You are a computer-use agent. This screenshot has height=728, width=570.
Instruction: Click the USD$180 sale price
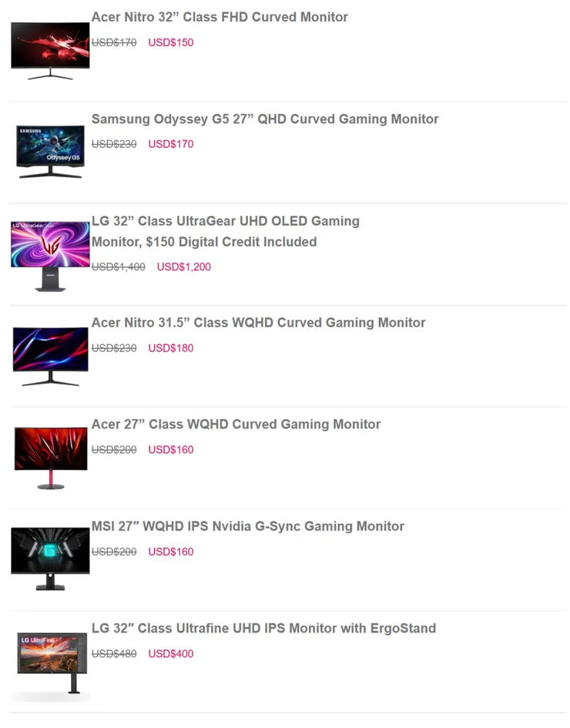coord(171,348)
